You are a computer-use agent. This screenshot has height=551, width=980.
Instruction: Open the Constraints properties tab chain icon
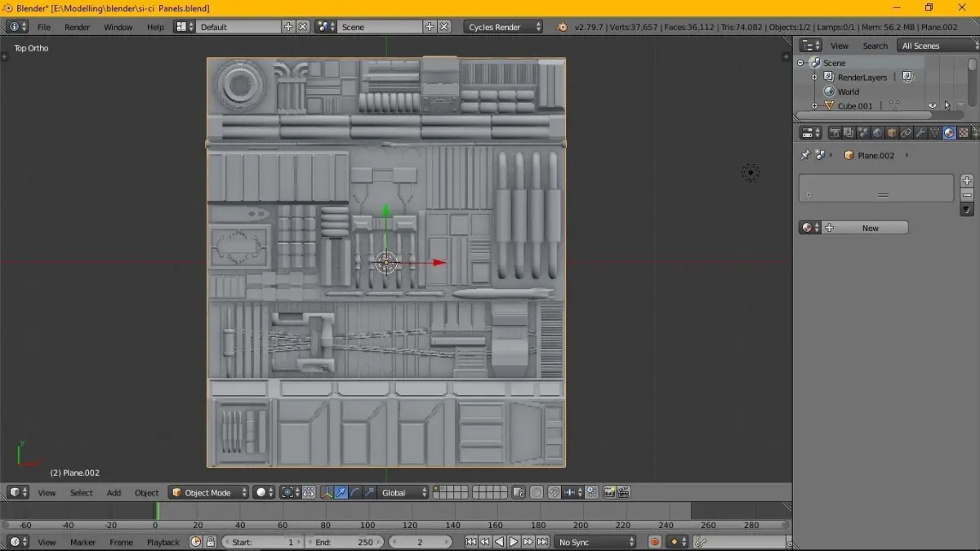906,133
